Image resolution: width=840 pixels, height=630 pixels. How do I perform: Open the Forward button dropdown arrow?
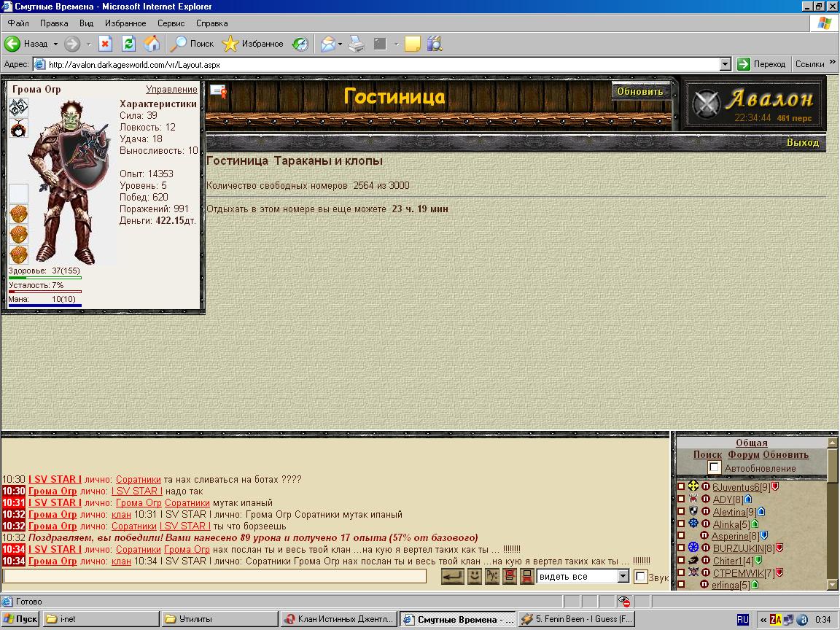point(88,44)
